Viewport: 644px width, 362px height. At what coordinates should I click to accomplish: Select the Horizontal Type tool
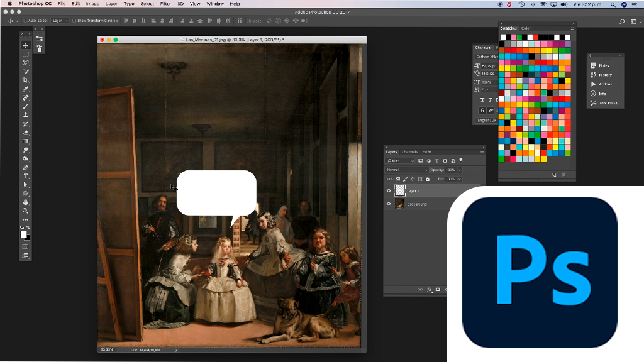[x=26, y=177]
